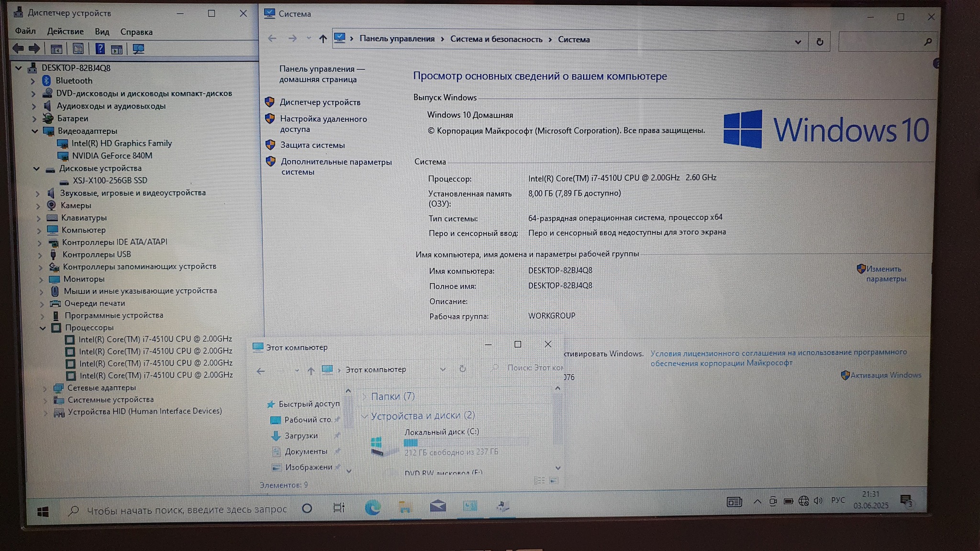This screenshot has width=980, height=551.
Task: Click the Task View taskbar icon
Action: 339,507
